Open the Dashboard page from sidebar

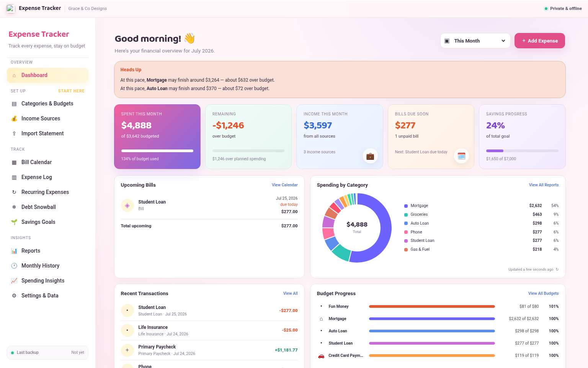click(x=47, y=76)
